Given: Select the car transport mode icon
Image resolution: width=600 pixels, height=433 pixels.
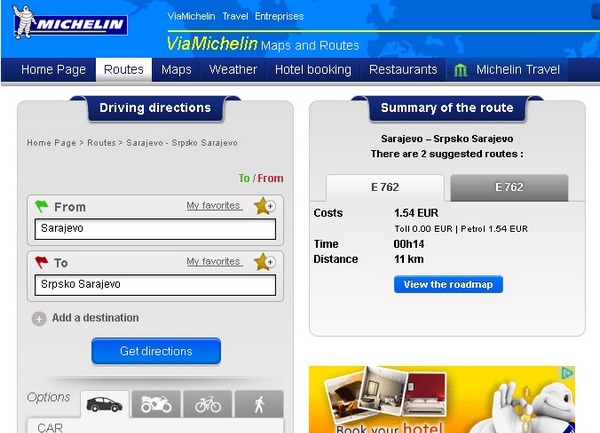Looking at the screenshot, I should pos(105,404).
